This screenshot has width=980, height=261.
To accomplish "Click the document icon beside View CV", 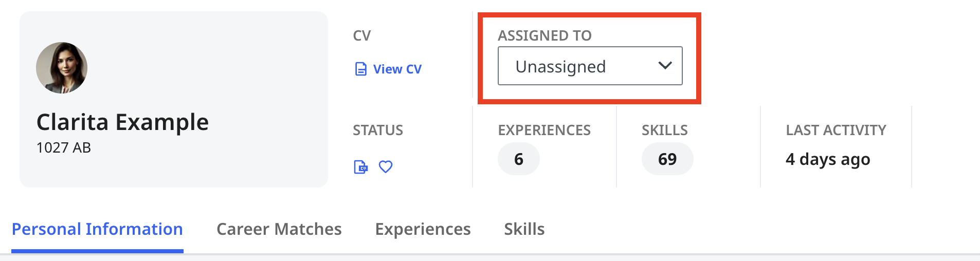I will point(361,69).
